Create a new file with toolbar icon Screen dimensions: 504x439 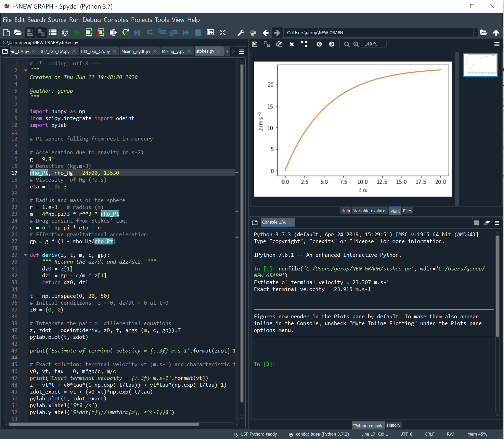coord(7,32)
